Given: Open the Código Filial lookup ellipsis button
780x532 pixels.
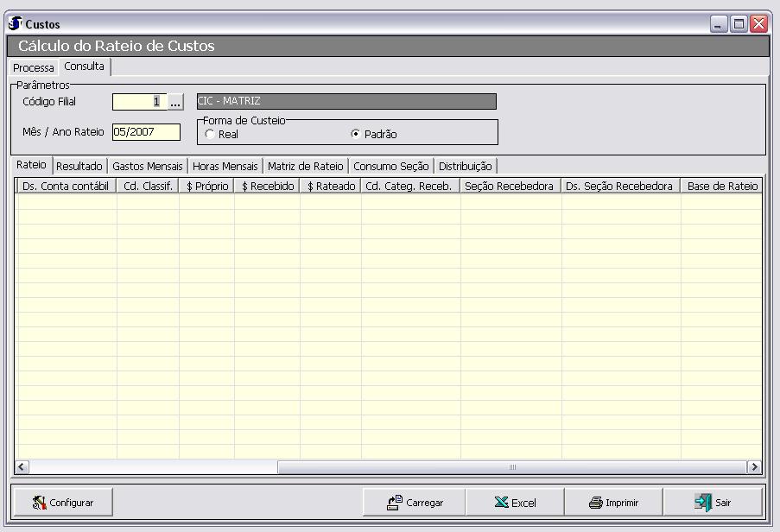Looking at the screenshot, I should (176, 102).
